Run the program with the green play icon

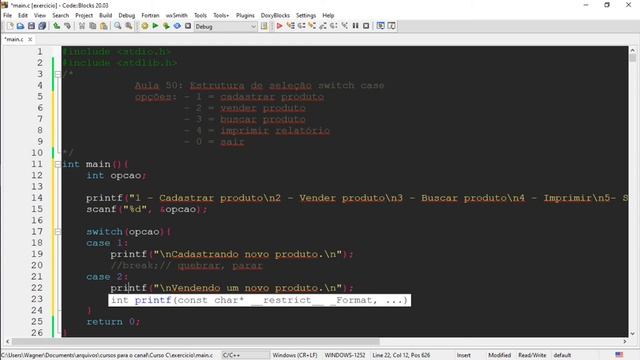coord(156,26)
